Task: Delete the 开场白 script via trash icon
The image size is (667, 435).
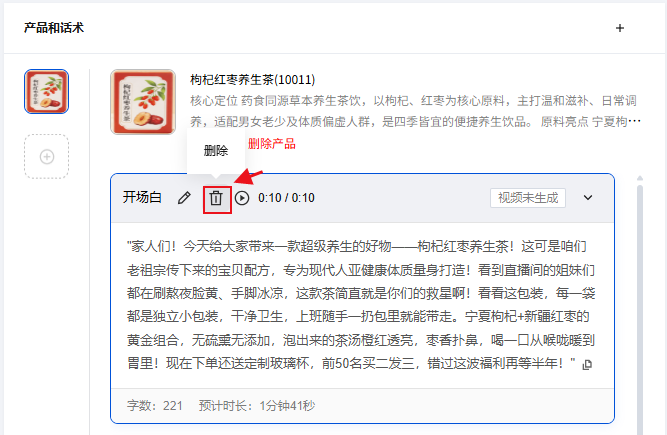Action: (x=216, y=198)
